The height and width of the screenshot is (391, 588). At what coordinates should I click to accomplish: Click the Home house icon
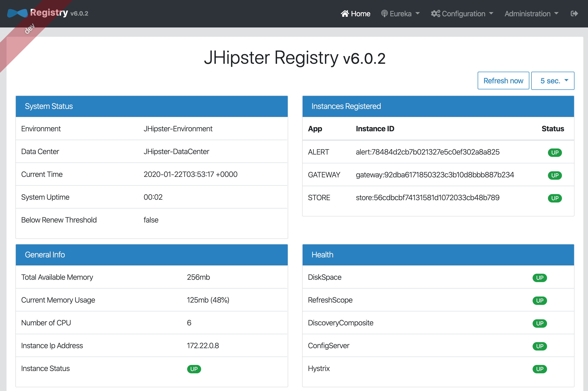click(345, 13)
